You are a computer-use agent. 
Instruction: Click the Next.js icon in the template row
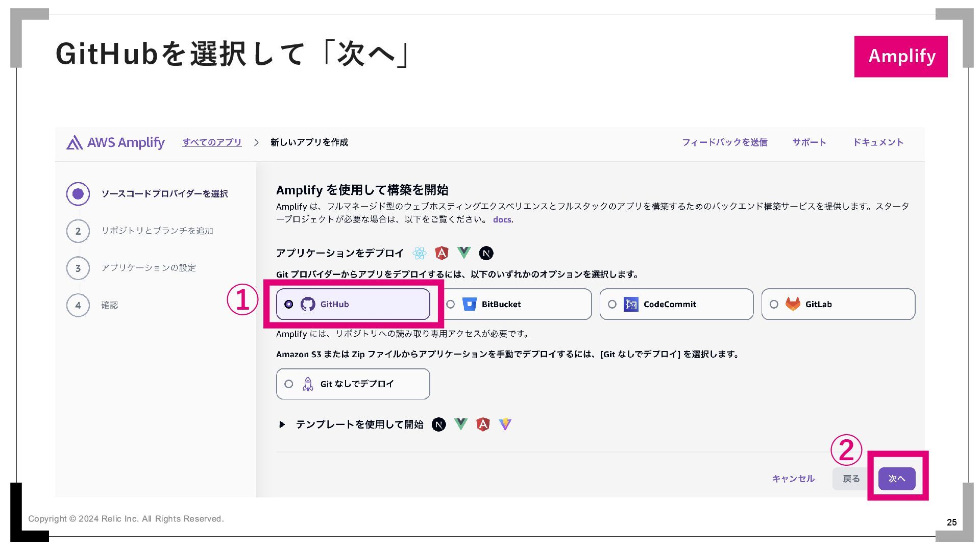[439, 424]
